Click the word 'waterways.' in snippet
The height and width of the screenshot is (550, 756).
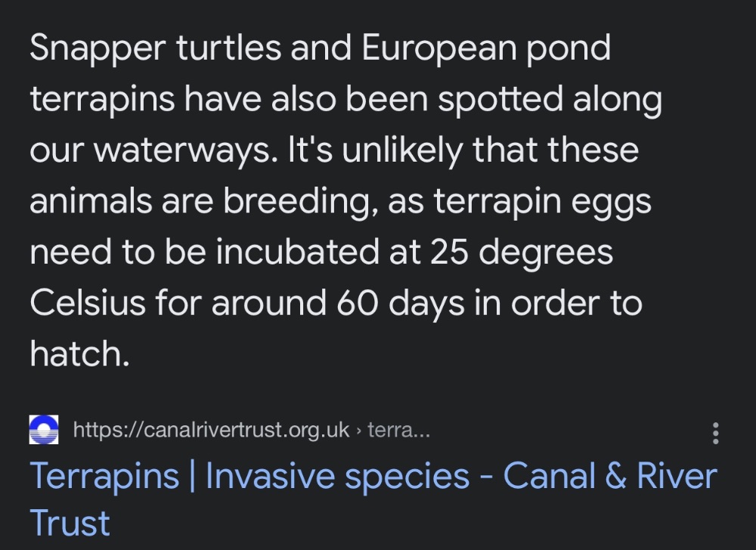click(186, 150)
